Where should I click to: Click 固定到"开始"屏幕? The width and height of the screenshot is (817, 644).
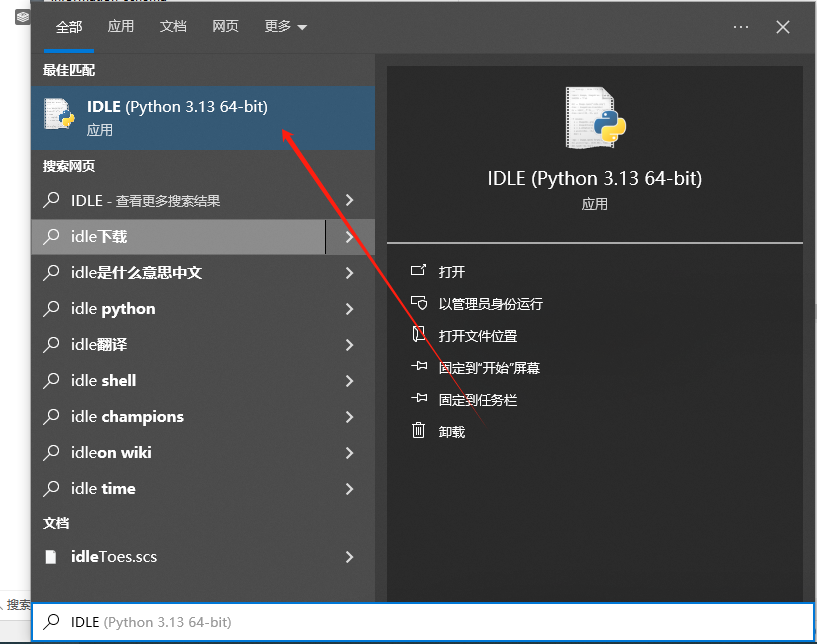click(x=489, y=368)
